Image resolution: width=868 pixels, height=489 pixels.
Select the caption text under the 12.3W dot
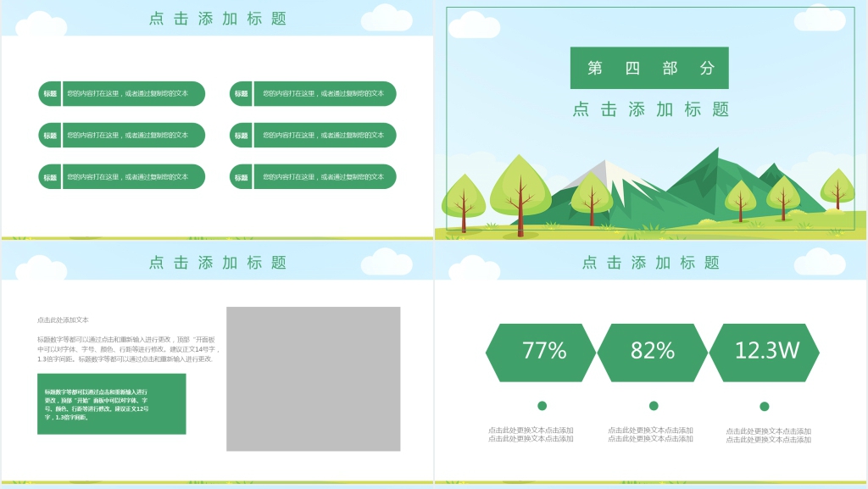(768, 436)
